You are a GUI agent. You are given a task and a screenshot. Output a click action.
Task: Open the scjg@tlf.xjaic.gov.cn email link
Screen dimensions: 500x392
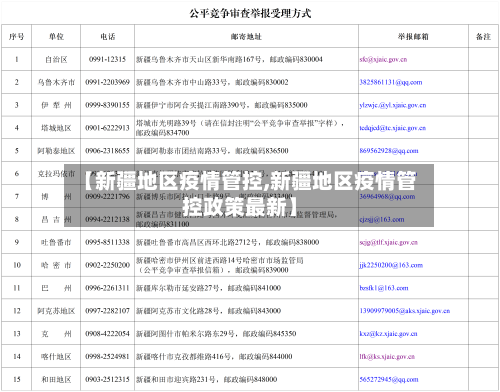coord(388,242)
